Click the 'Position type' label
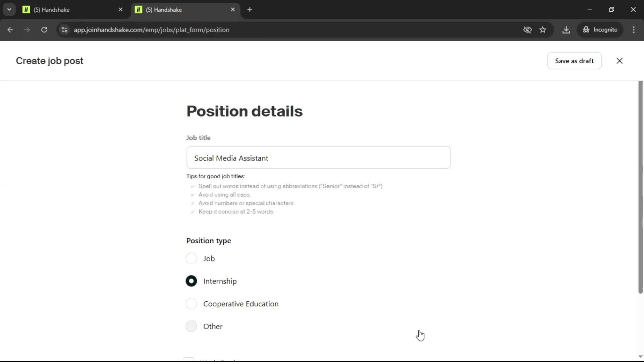This screenshot has height=362, width=644. pos(209,241)
